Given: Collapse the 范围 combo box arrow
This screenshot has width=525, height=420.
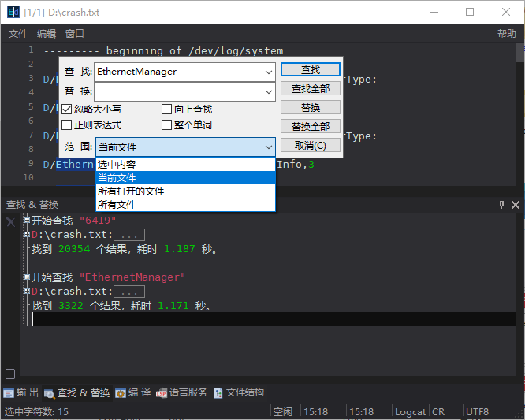Looking at the screenshot, I should [x=269, y=147].
